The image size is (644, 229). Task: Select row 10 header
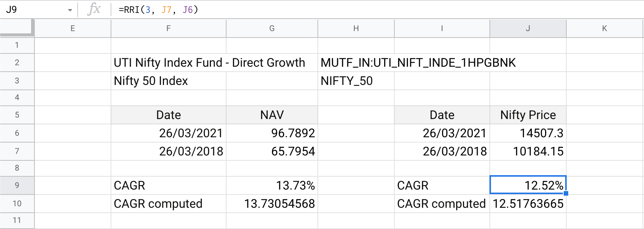coord(17,204)
